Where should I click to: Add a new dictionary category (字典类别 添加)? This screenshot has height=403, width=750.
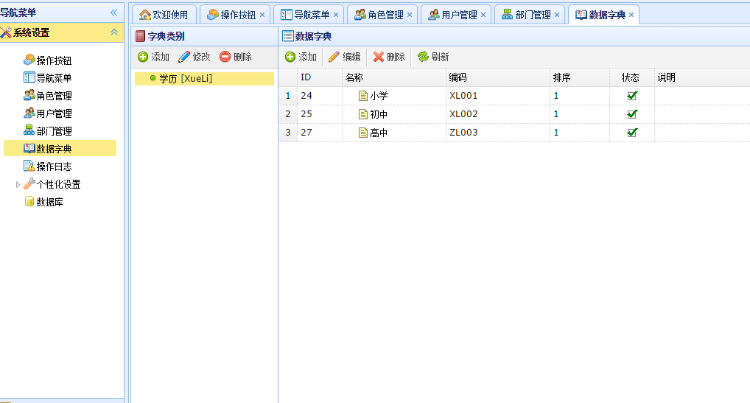coord(154,57)
